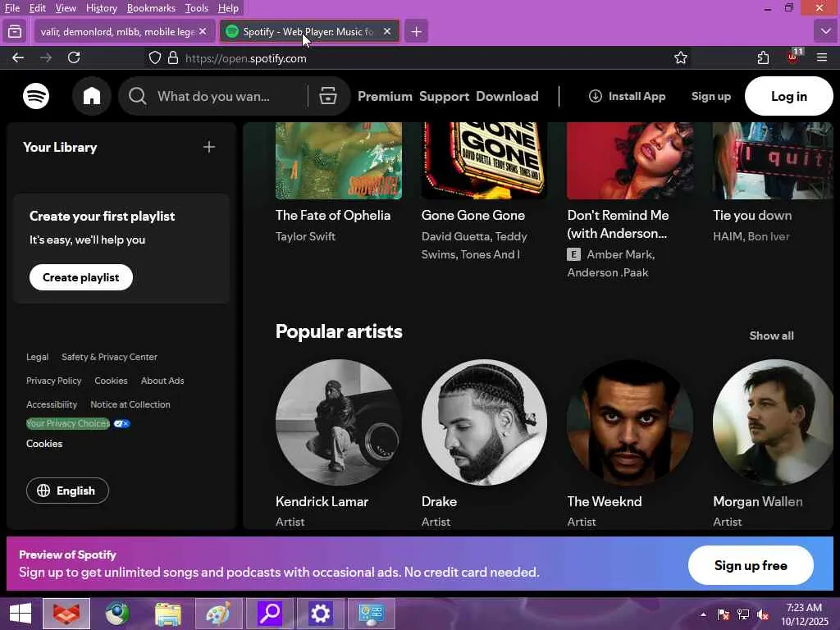
Task: Click the Install App download icon
Action: [596, 96]
